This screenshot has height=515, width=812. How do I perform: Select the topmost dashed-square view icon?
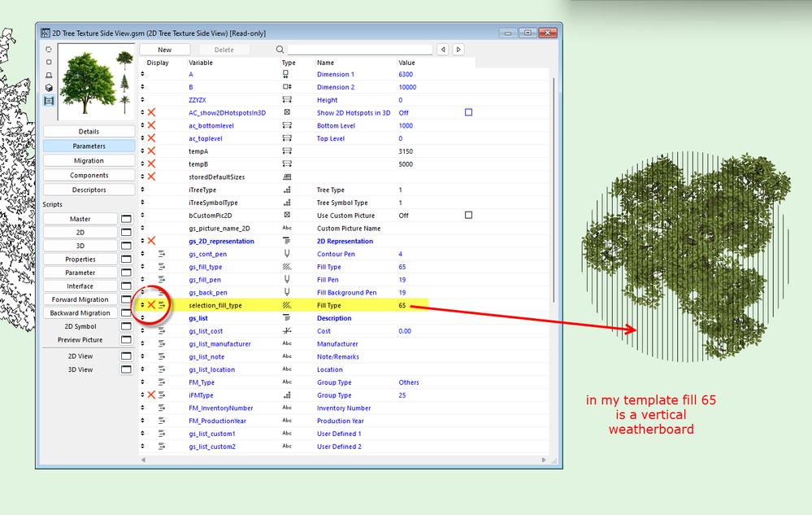click(49, 50)
